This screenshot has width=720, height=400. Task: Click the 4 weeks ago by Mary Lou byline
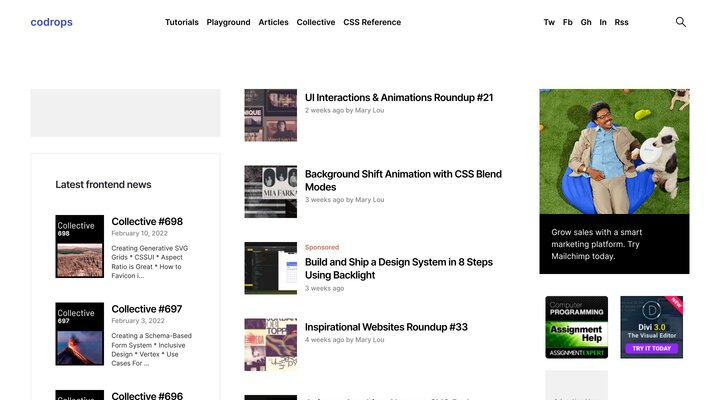tap(344, 340)
